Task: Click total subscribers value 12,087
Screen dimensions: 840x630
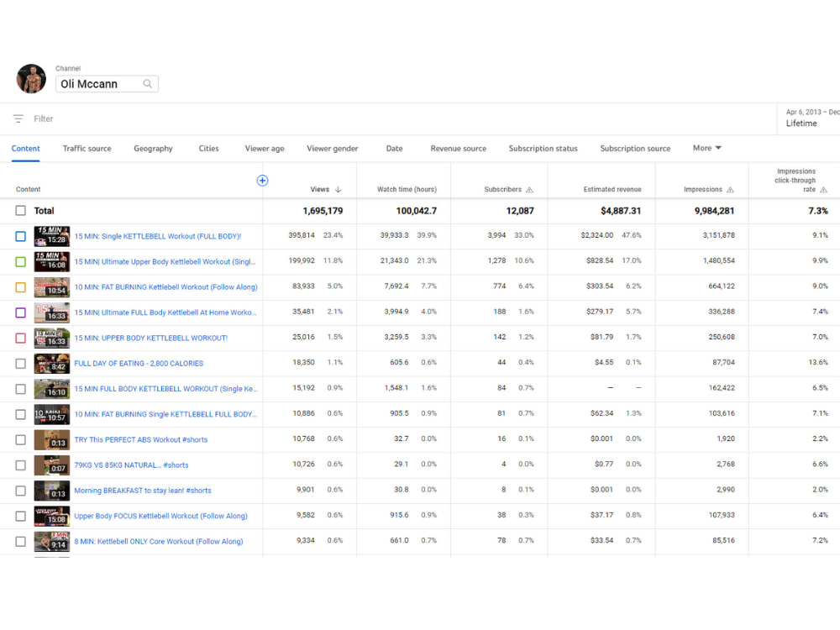Action: [x=520, y=211]
